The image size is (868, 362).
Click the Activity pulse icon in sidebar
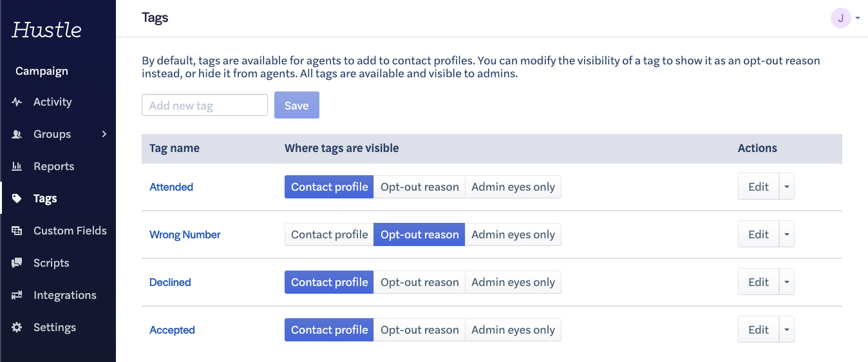(17, 102)
